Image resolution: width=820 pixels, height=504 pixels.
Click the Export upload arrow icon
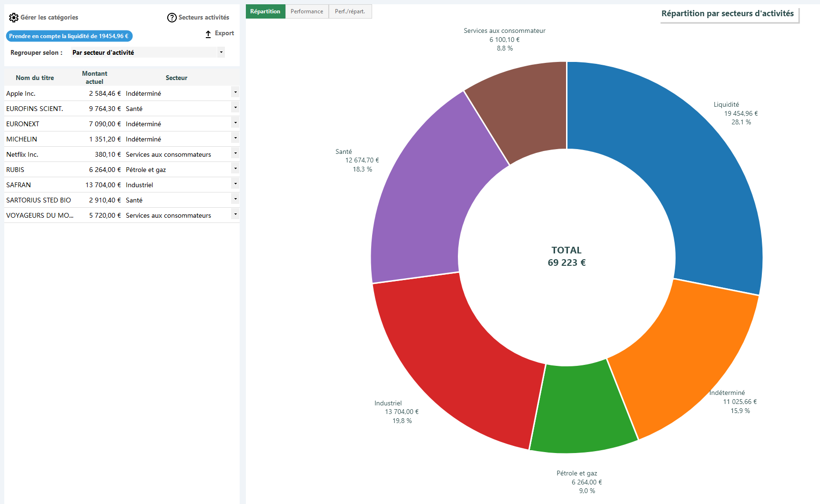click(208, 34)
